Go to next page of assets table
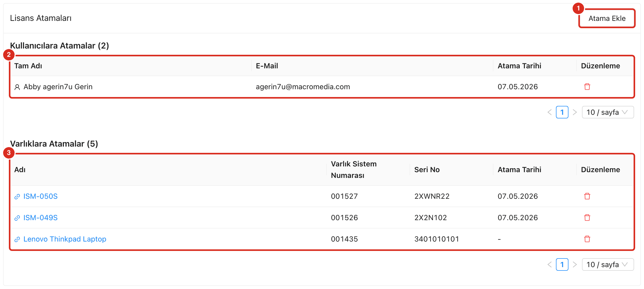Screen dimensions: 644x289 click(x=575, y=264)
